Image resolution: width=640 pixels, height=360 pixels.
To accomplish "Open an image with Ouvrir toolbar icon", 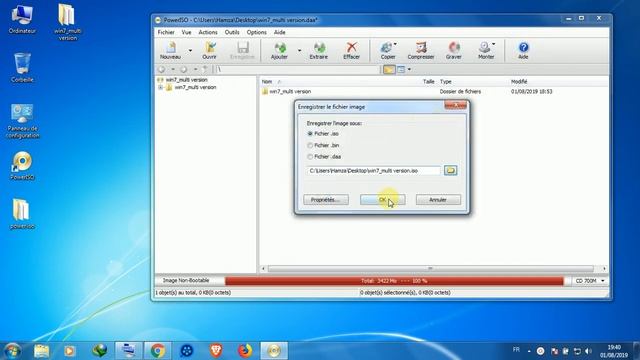I will tap(209, 51).
